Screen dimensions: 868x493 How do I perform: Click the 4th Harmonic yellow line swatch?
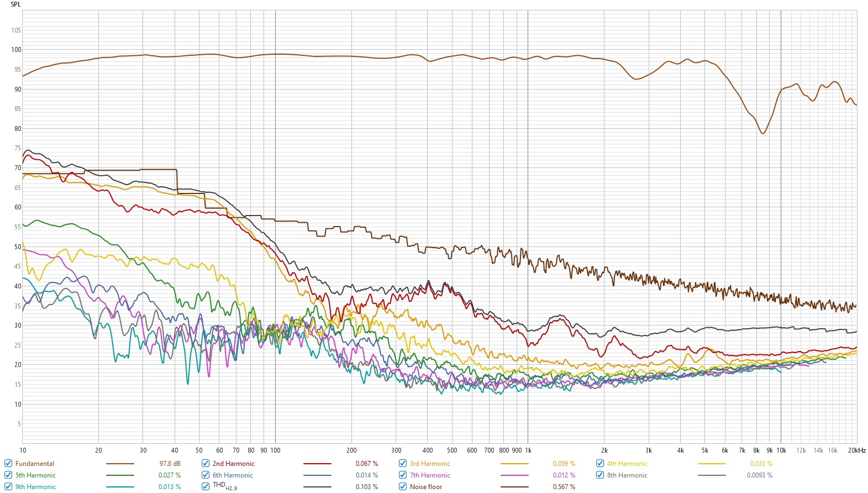tap(712, 464)
